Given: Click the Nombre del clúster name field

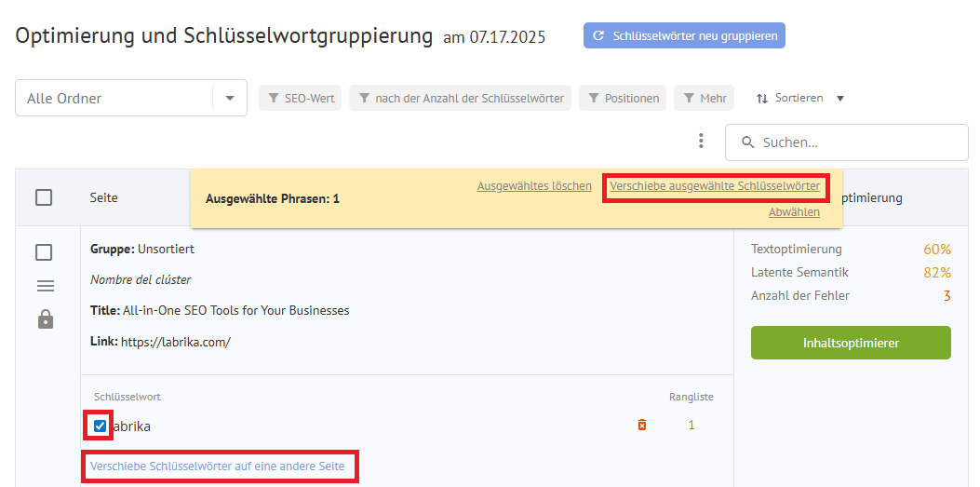Looking at the screenshot, I should [x=141, y=280].
